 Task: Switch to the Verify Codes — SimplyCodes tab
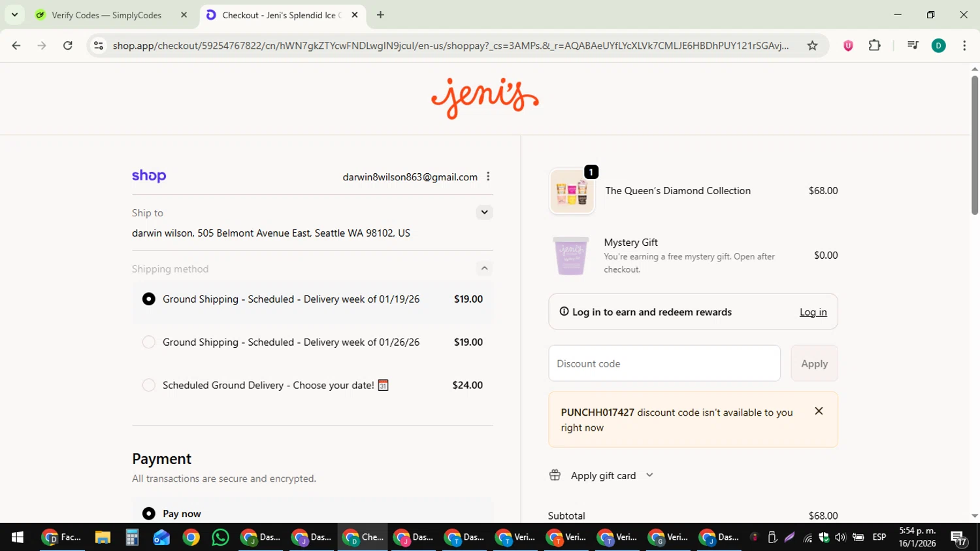point(106,14)
